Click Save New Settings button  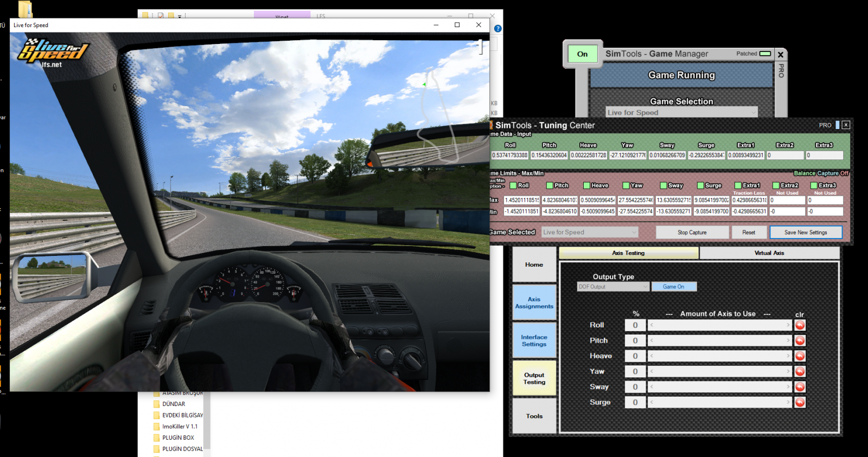(x=806, y=233)
